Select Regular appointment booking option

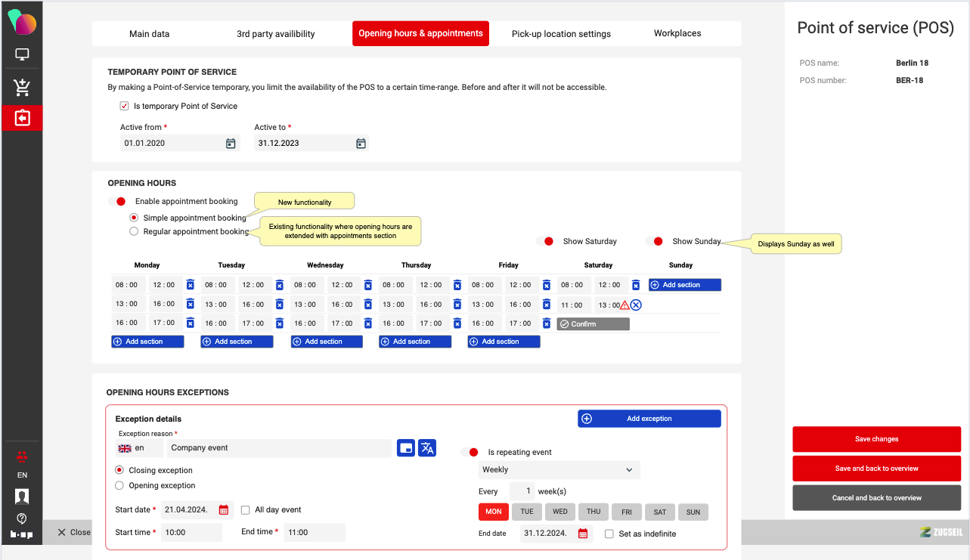coord(134,232)
